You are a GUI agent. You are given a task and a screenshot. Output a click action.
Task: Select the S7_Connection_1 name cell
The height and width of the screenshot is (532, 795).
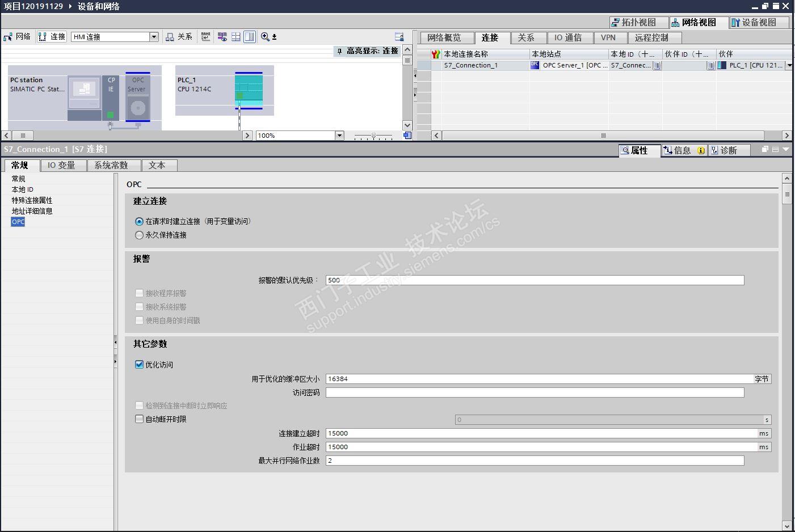click(x=485, y=66)
